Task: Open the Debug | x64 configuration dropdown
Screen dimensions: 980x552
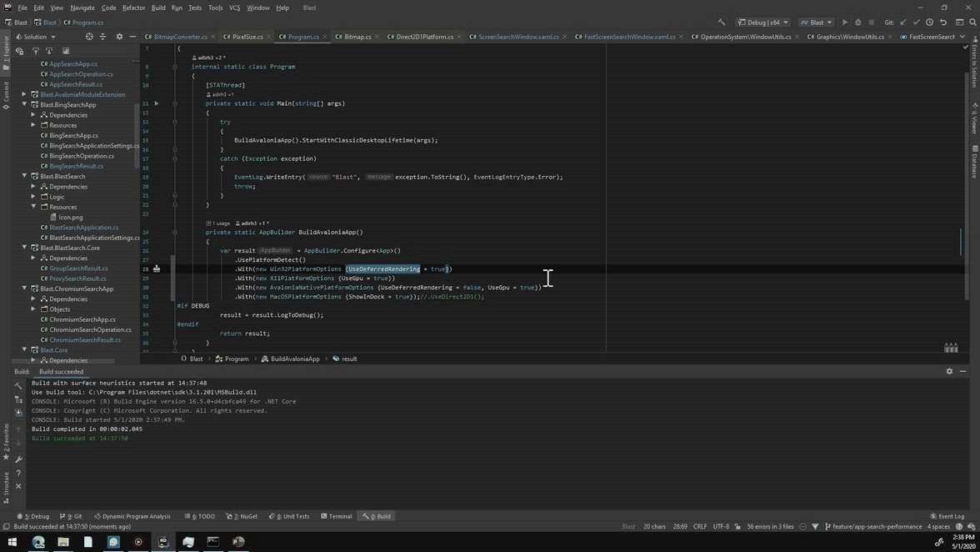Action: tap(763, 23)
